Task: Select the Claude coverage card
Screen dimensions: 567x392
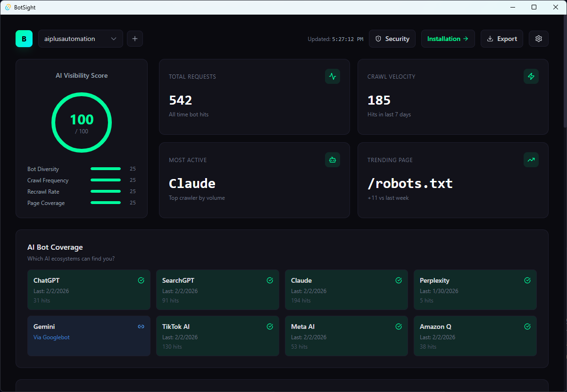Action: [346, 289]
